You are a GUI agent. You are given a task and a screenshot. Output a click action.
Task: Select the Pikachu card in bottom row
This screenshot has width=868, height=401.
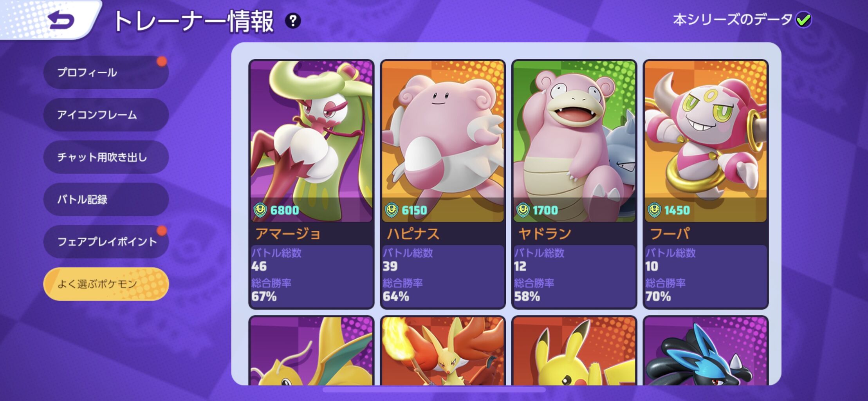click(574, 351)
